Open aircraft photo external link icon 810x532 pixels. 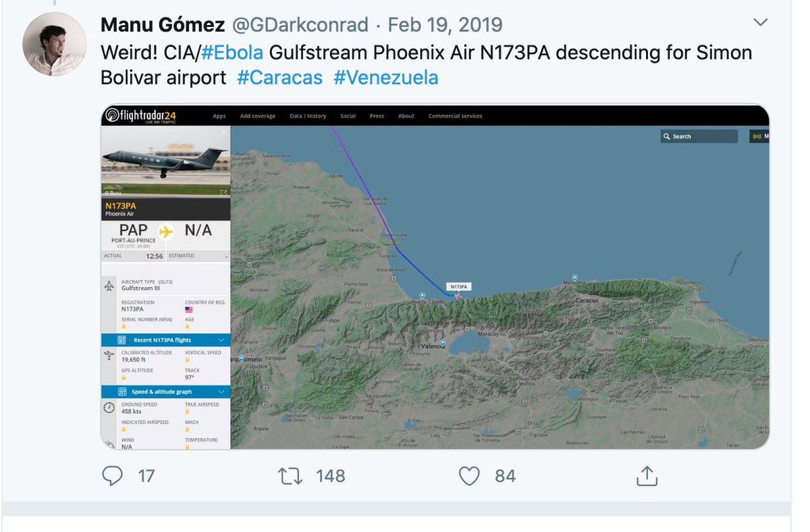[x=223, y=192]
